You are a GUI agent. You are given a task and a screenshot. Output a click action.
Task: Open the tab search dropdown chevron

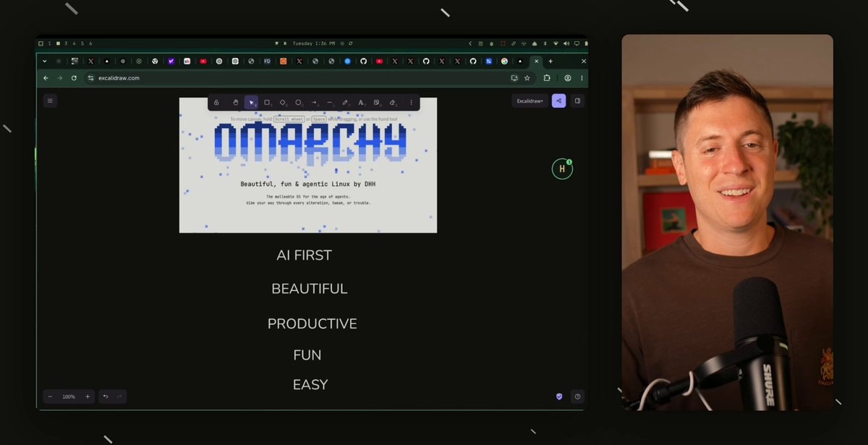pos(44,62)
